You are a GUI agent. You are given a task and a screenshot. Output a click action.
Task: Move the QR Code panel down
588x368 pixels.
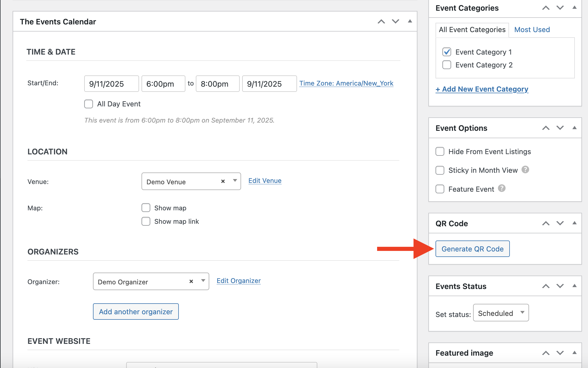[x=560, y=223]
